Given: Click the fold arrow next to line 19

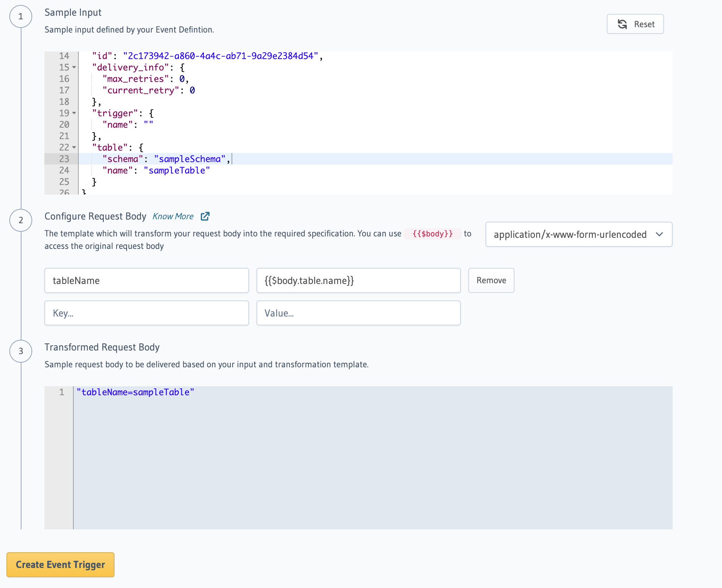Looking at the screenshot, I should pos(74,114).
